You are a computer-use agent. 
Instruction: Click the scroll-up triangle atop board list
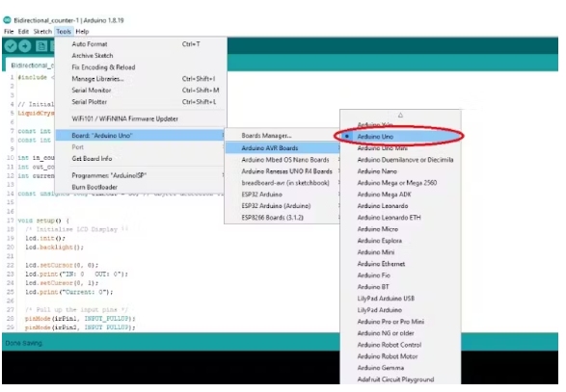400,115
